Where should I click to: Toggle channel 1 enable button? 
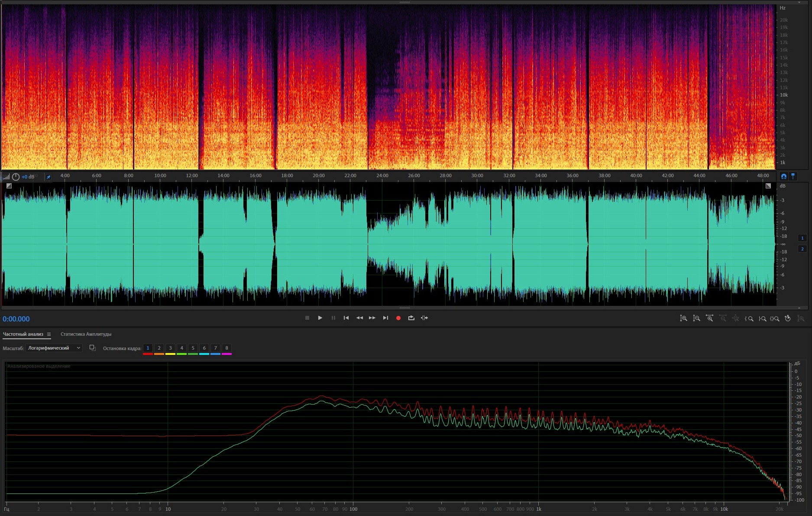point(802,238)
